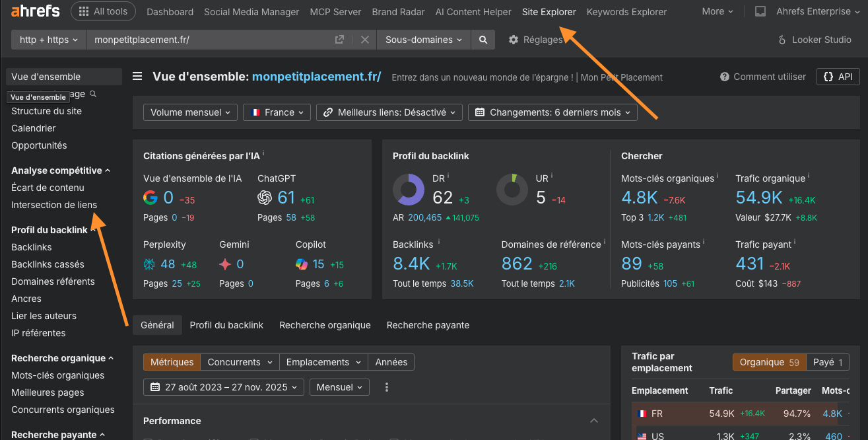Screen dimensions: 868x440
Task: Switch to Recherche organique tab
Action: coord(325,325)
